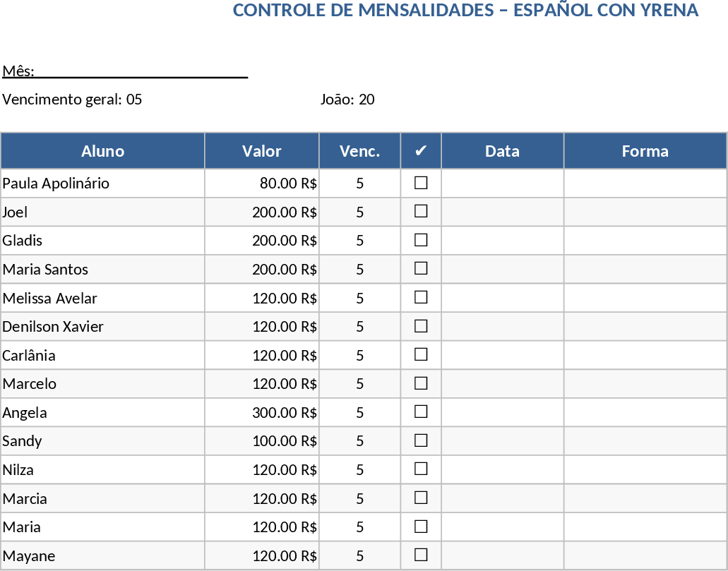The width and height of the screenshot is (728, 571).
Task: Click the Marcia name cell
Action: tap(102, 498)
